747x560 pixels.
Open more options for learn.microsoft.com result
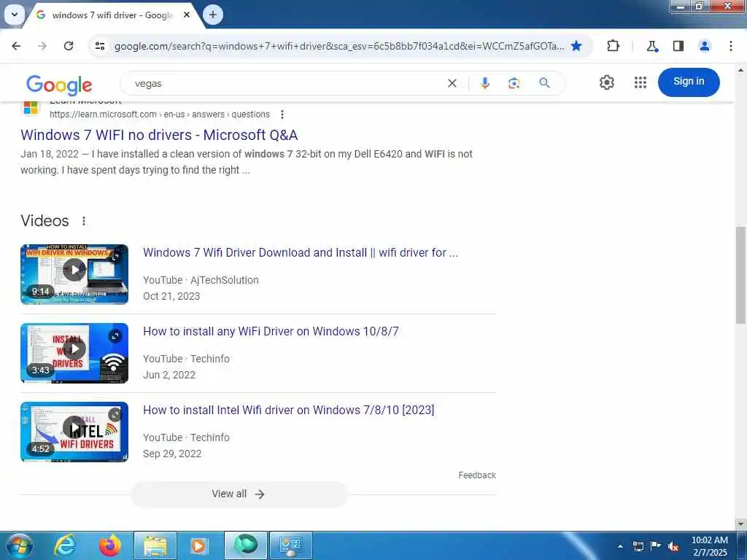tap(282, 114)
